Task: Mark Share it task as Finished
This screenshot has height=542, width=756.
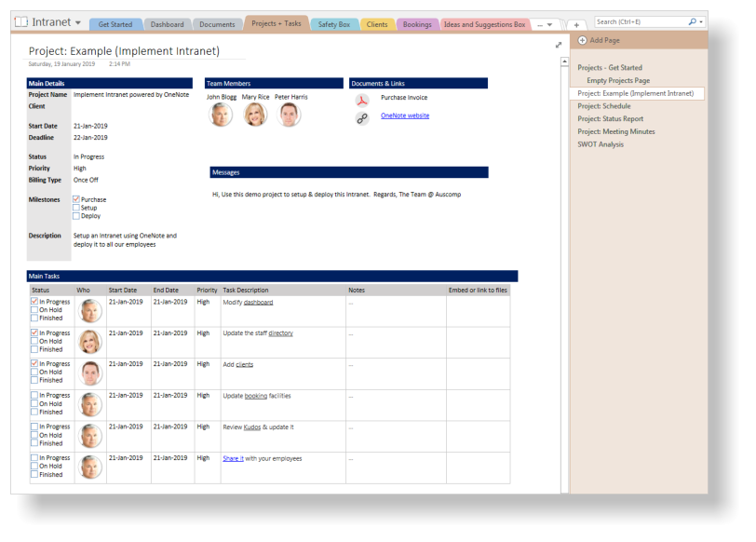Action: point(34,475)
